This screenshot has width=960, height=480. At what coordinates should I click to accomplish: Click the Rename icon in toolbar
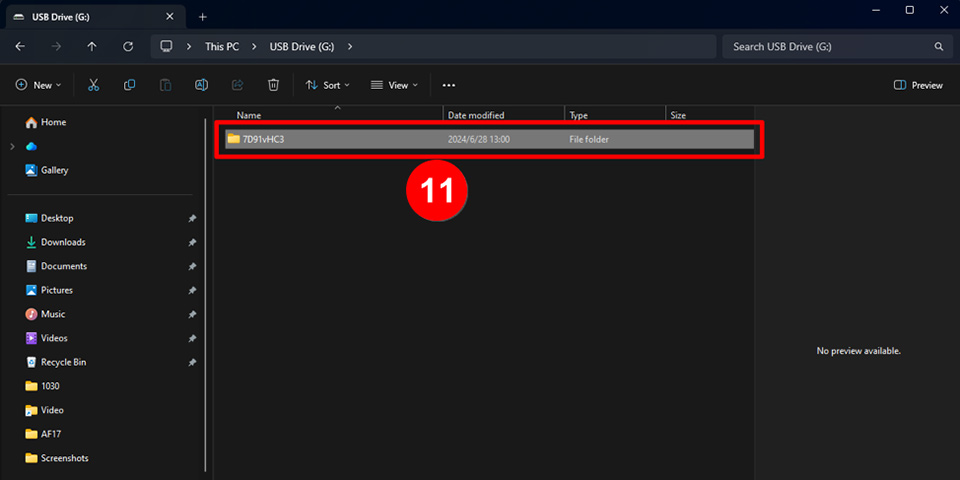point(201,85)
